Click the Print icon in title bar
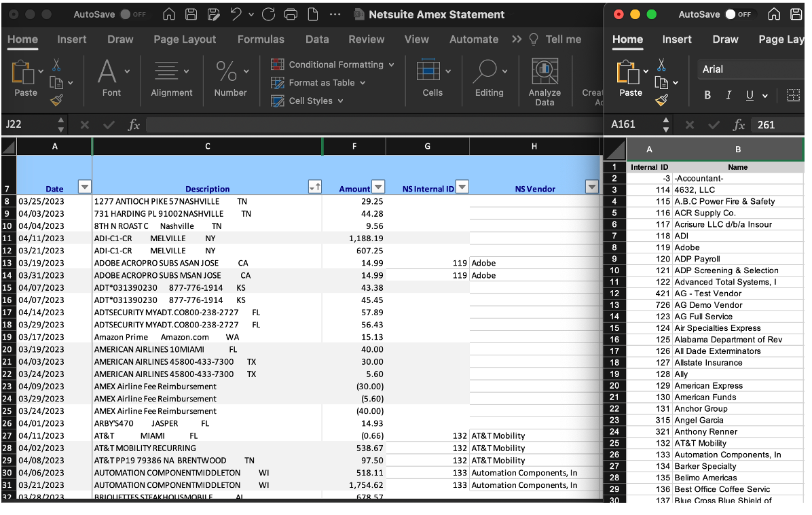812x515 pixels. click(291, 14)
